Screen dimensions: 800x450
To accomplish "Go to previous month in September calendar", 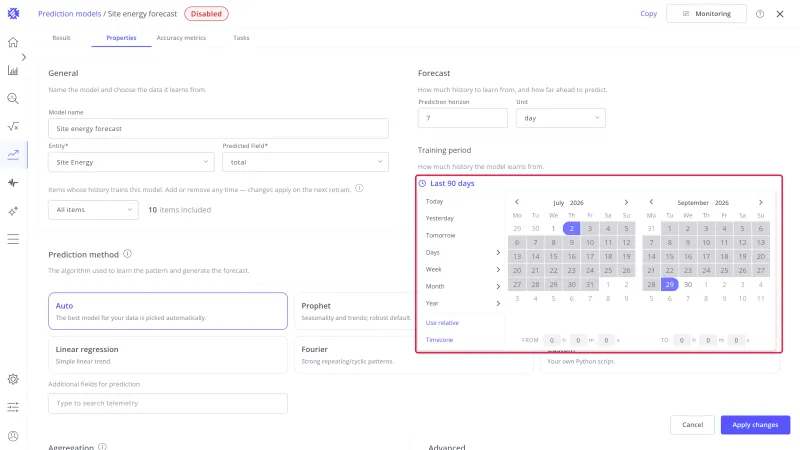I will coord(651,202).
